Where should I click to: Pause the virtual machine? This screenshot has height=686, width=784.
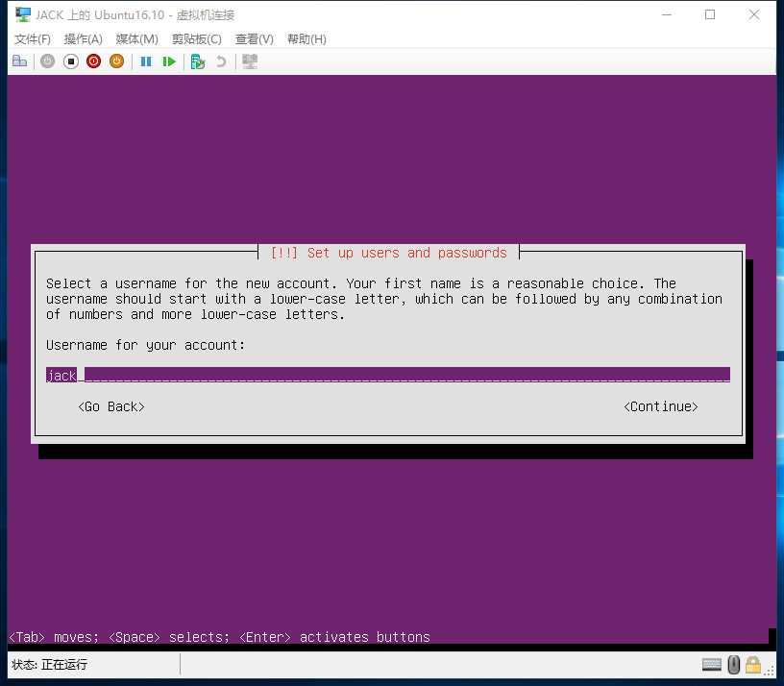tap(146, 61)
